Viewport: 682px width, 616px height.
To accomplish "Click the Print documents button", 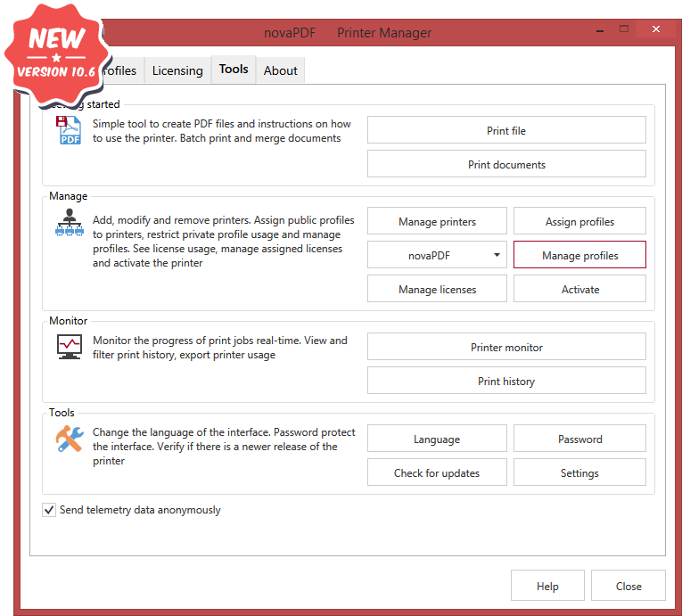I will (506, 164).
